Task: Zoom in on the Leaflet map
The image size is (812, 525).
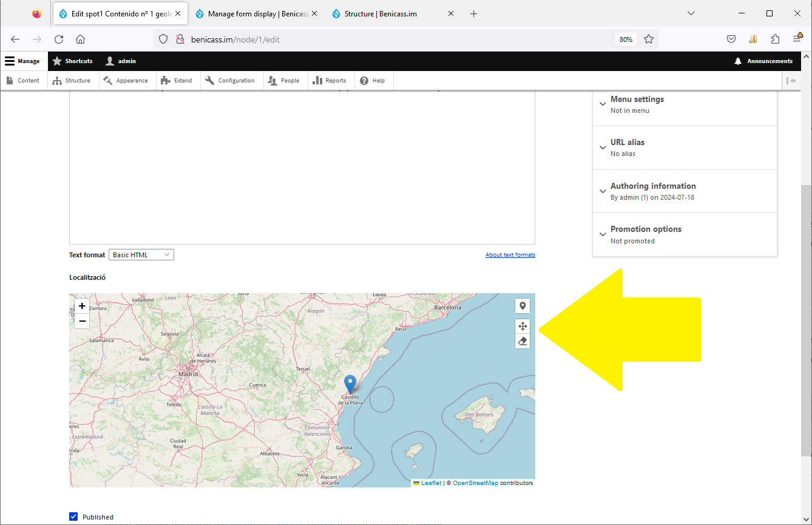Action: [82, 306]
